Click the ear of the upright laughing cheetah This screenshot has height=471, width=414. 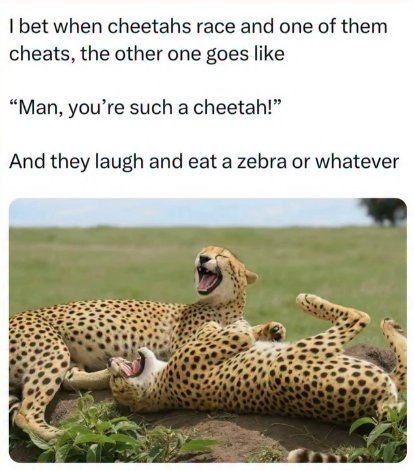click(251, 277)
